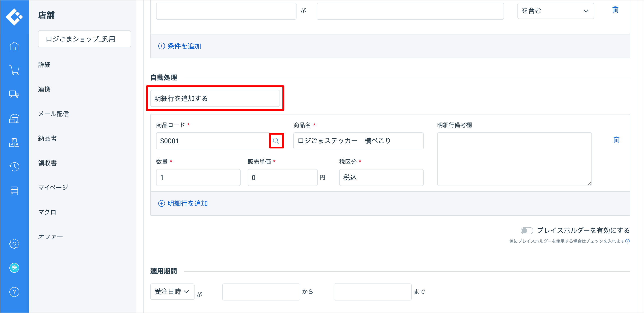Open メール配信 menu item

pyautogui.click(x=53, y=114)
